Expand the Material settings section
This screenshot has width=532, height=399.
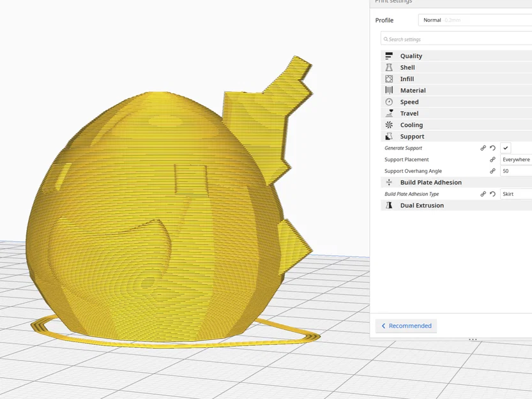pyautogui.click(x=457, y=90)
